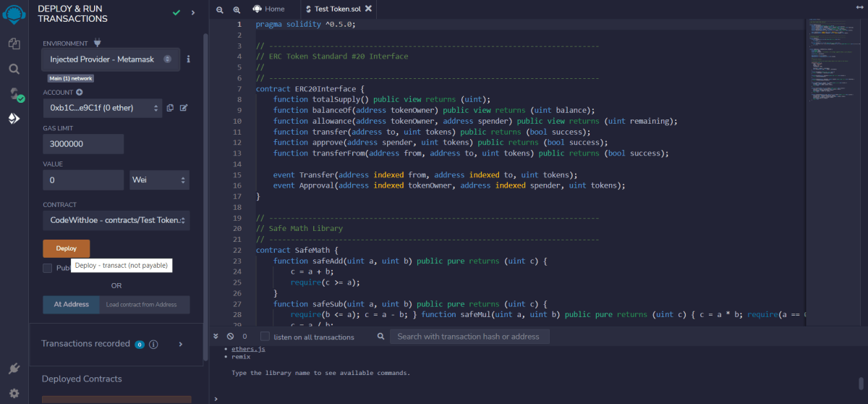868x404 pixels.
Task: Open the Wei unit dropdown
Action: [x=160, y=180]
